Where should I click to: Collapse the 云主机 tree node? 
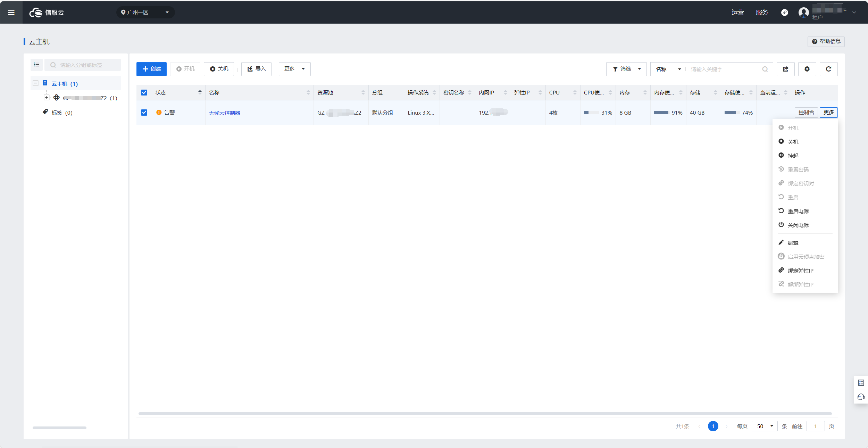35,83
